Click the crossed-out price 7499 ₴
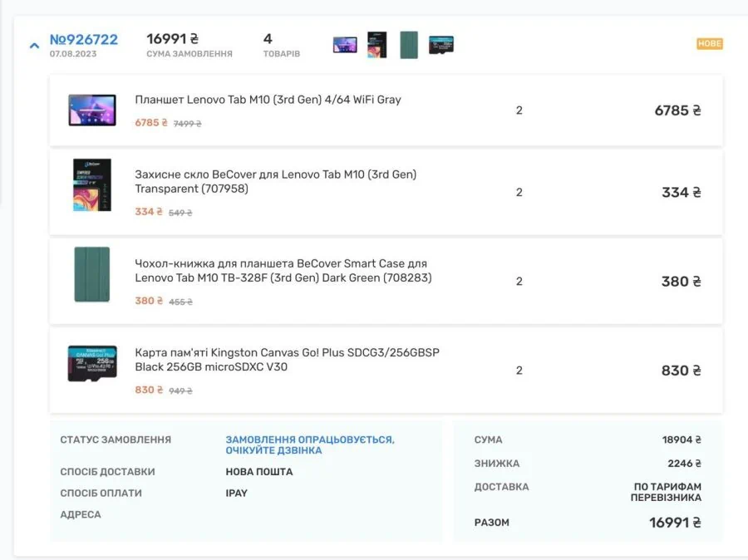748x560 pixels. pyautogui.click(x=188, y=124)
